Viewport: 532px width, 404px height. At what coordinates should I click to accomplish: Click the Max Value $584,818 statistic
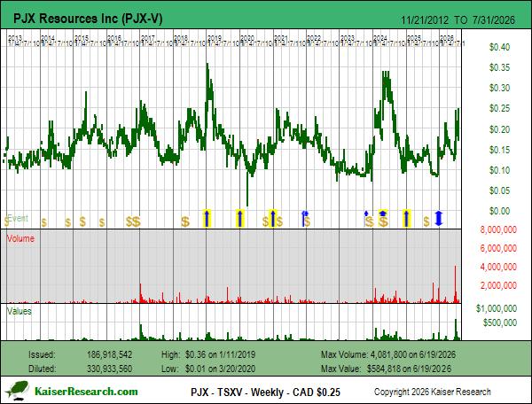click(386, 369)
